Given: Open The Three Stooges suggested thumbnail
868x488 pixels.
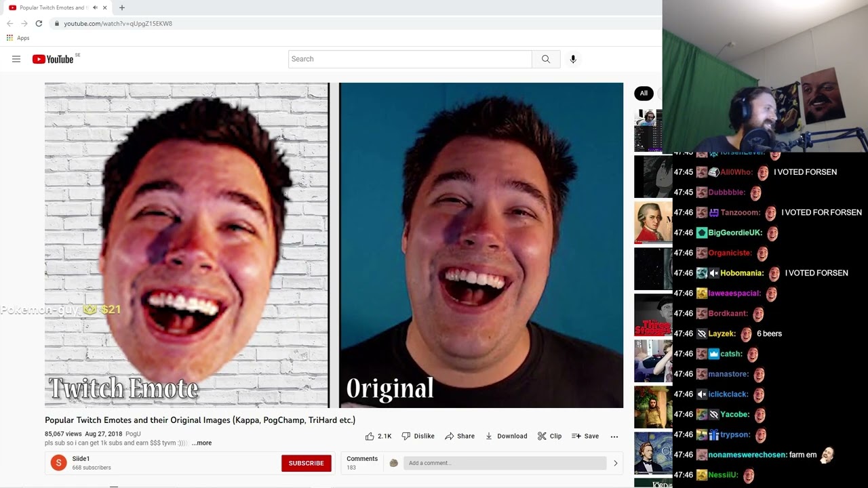Looking at the screenshot, I should pyautogui.click(x=652, y=314).
